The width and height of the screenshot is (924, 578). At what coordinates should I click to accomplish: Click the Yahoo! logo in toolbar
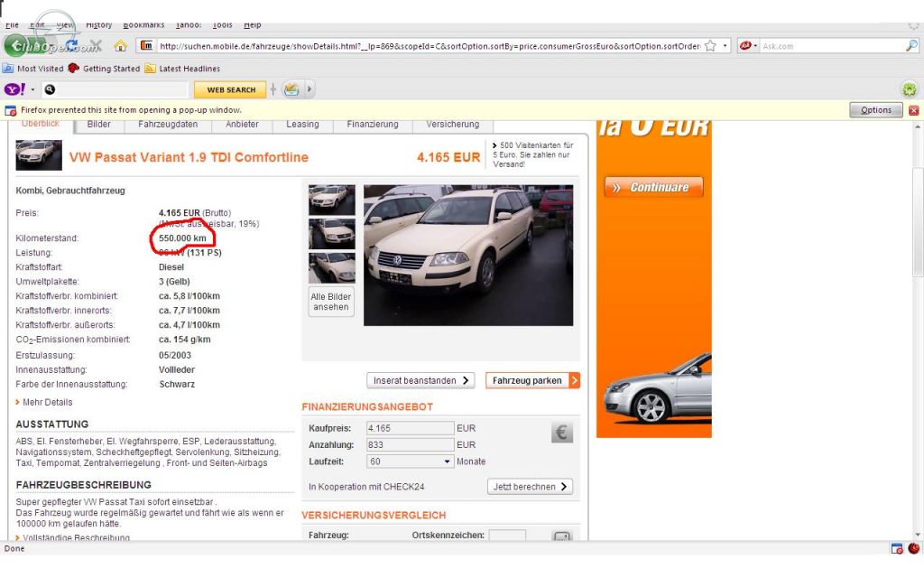point(14,89)
